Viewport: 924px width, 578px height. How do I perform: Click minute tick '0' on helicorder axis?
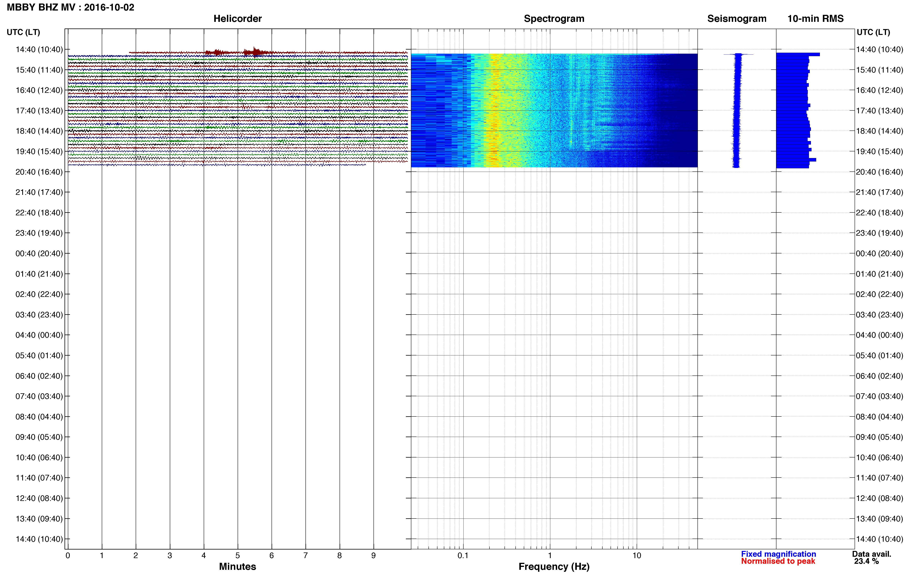click(x=68, y=555)
